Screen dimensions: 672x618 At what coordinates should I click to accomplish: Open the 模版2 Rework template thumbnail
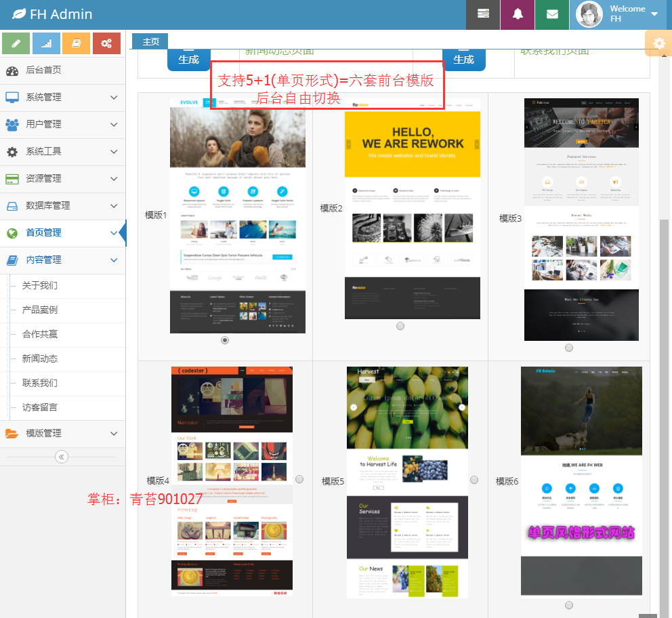click(413, 209)
